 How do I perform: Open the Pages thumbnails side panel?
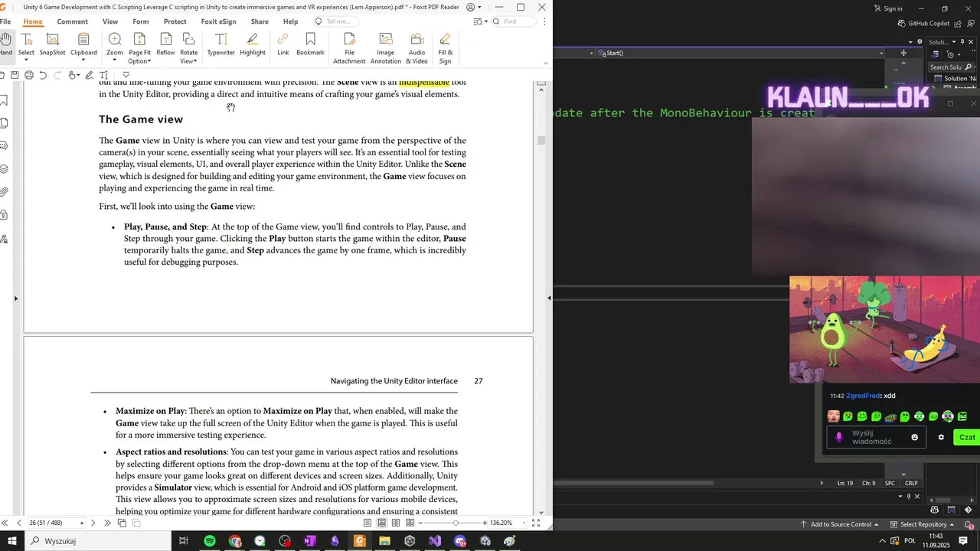[4, 122]
